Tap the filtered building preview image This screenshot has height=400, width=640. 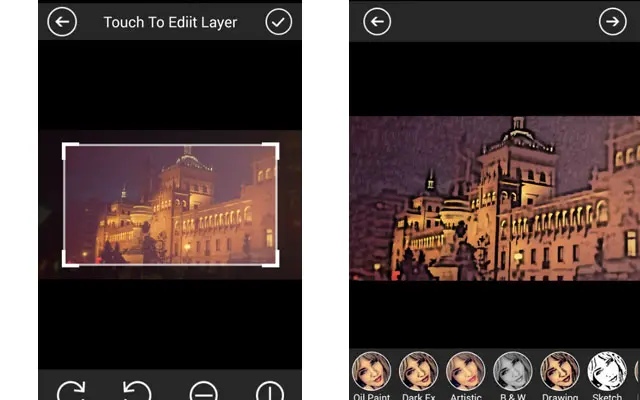494,198
